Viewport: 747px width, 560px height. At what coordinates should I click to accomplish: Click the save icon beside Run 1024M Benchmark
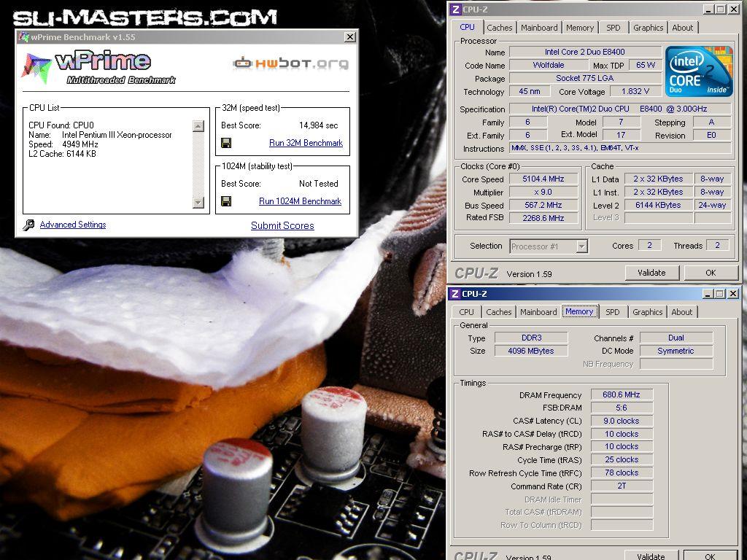click(226, 201)
